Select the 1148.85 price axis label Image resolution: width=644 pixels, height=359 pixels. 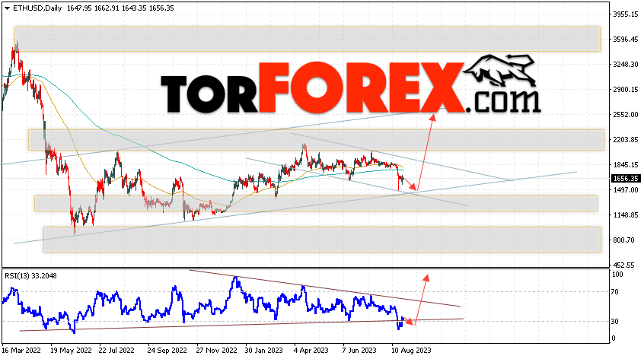coord(626,215)
